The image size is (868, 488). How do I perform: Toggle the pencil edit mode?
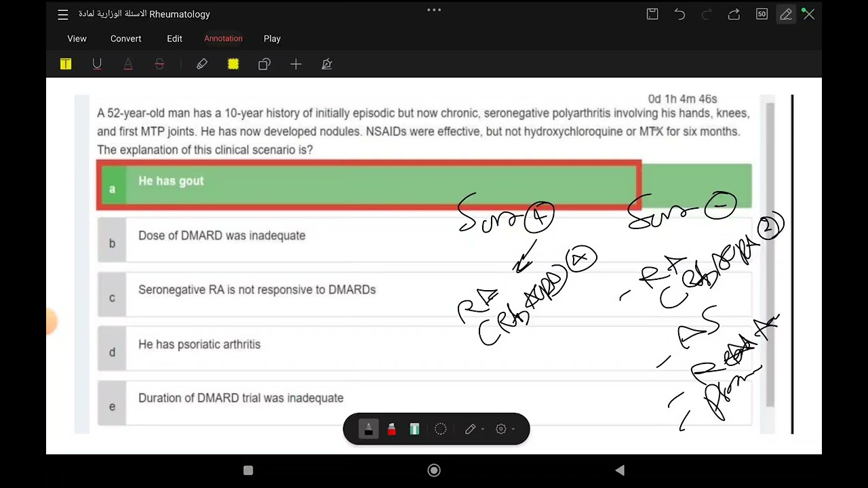point(786,14)
